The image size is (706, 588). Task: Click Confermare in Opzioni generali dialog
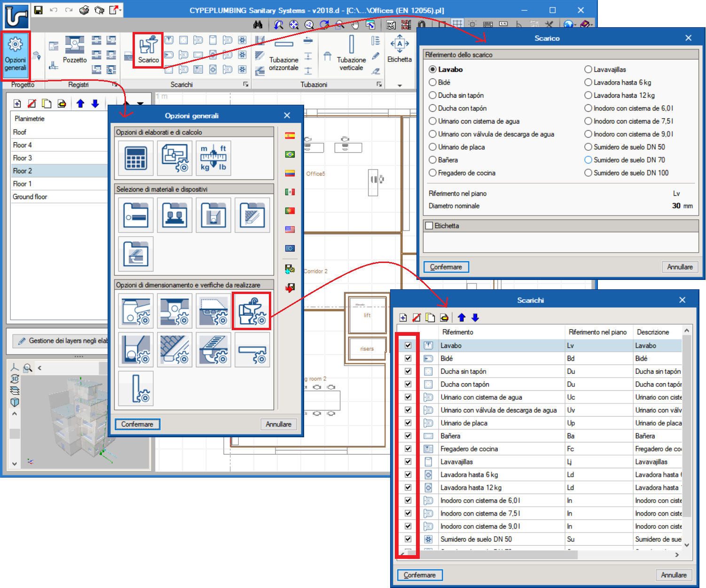(137, 424)
